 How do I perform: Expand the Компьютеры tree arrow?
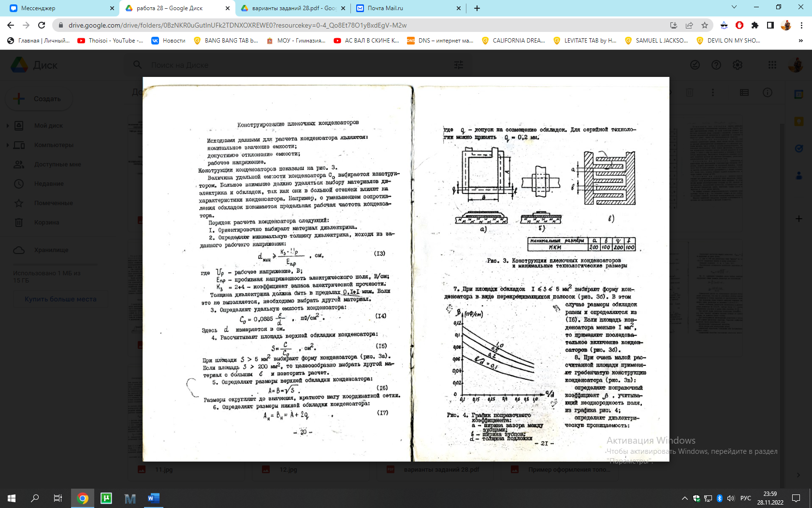[7, 145]
